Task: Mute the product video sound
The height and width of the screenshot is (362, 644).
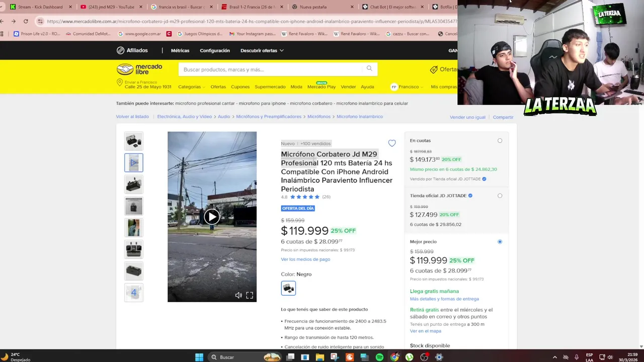Action: coord(238,295)
